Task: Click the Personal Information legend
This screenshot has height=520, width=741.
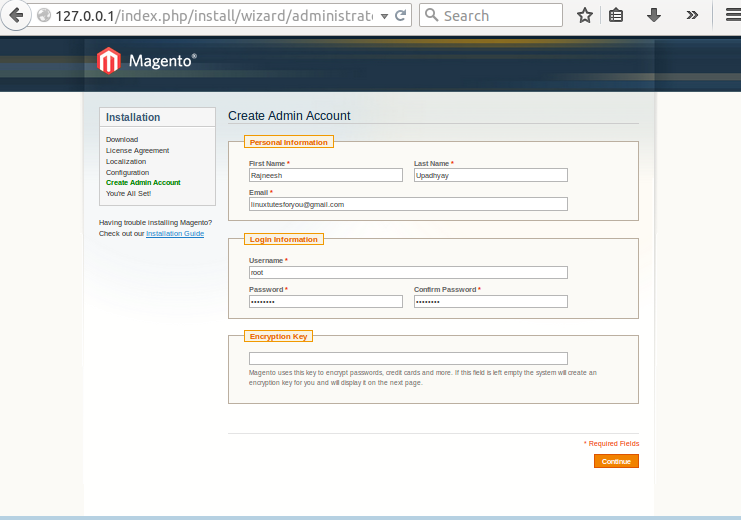Action: pos(289,142)
